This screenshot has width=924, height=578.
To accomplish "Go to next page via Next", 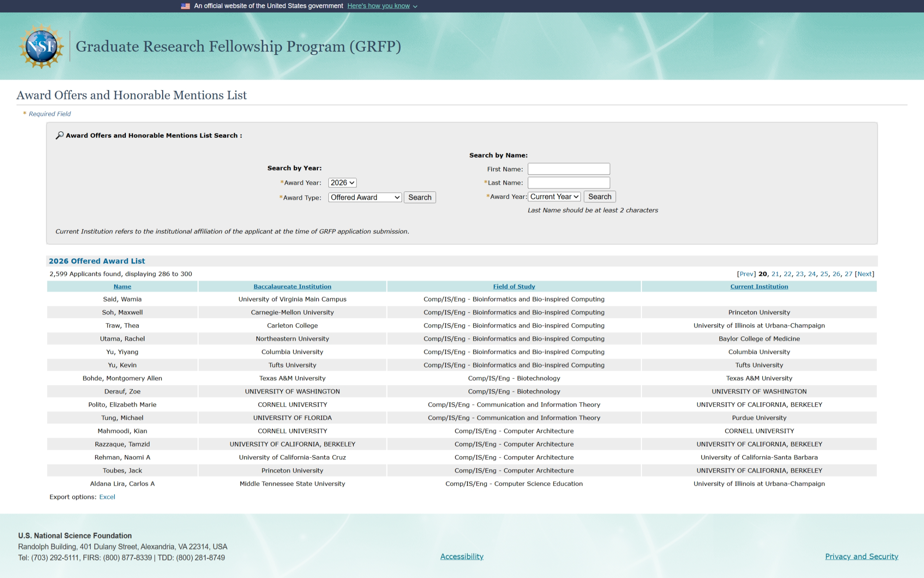I will tap(864, 274).
